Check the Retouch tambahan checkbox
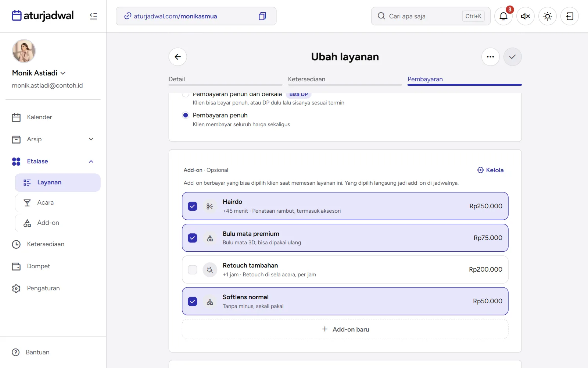 pos(193,270)
